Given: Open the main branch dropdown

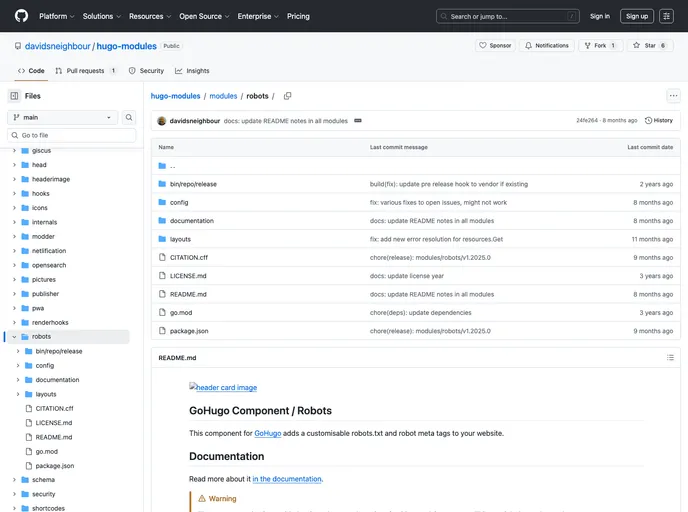Looking at the screenshot, I should click(x=62, y=117).
